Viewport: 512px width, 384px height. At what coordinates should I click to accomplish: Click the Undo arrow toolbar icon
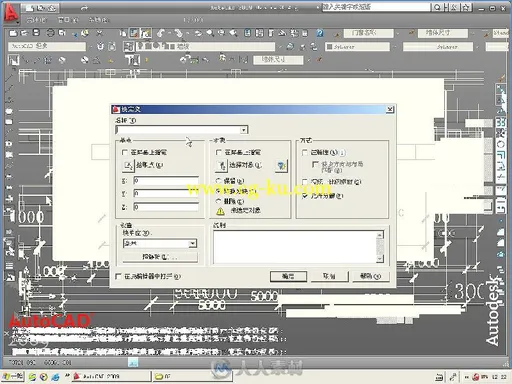click(x=161, y=33)
